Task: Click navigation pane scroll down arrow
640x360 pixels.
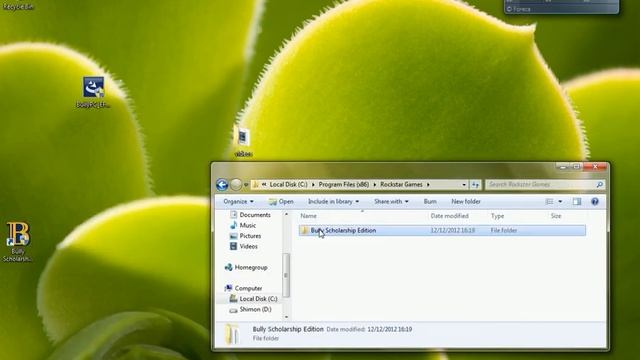Action: pos(286,317)
